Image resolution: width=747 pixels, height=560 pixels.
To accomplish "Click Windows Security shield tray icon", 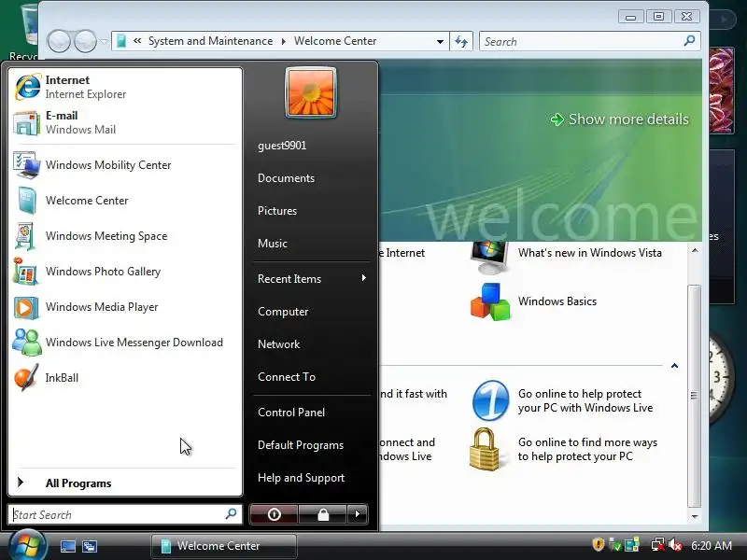I will tap(598, 544).
